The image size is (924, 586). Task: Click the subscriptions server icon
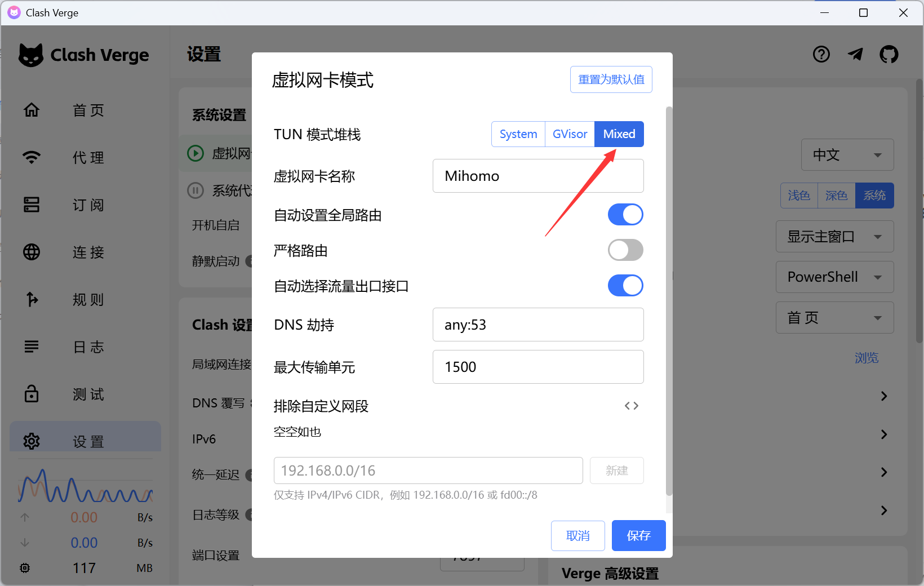(32, 205)
